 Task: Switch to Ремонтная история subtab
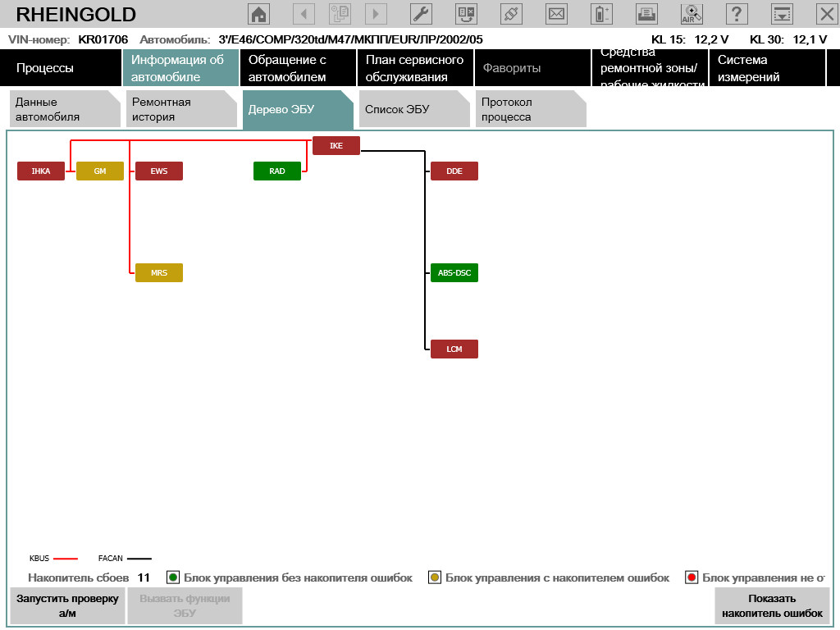pos(181,109)
